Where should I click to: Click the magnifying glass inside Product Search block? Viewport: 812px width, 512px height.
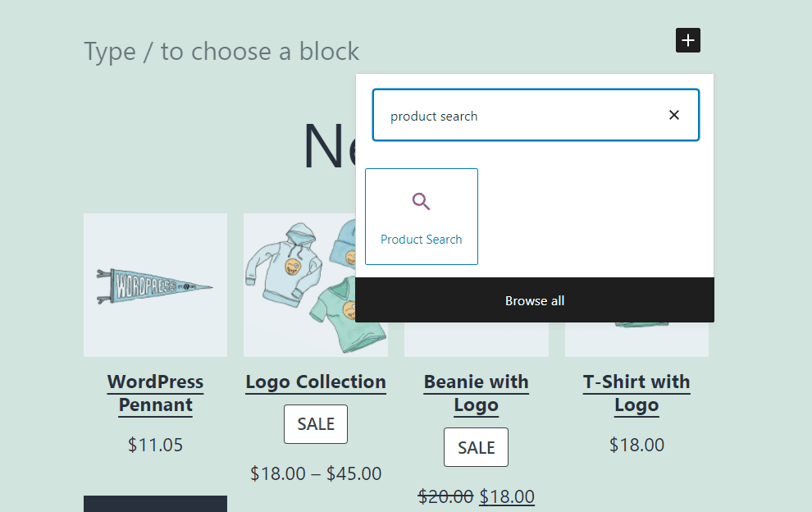(421, 200)
